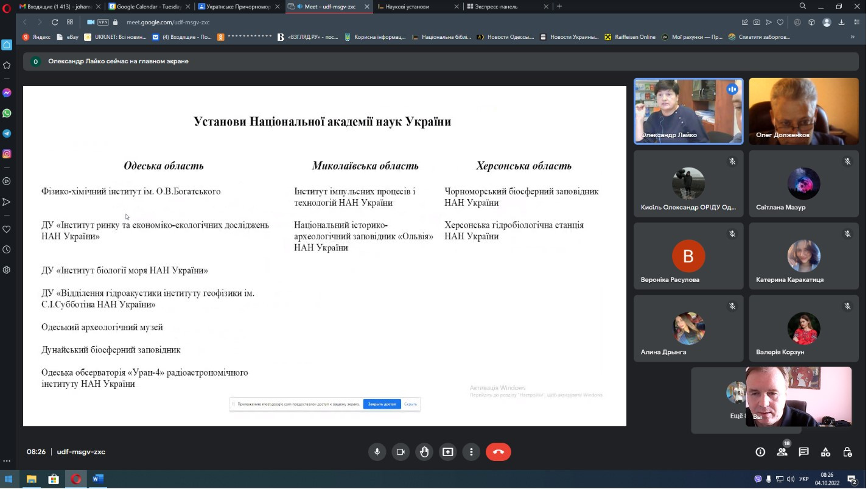Screen dimensions: 868x489
Task: Open the УКР language switcher in taskbar
Action: pos(803,479)
